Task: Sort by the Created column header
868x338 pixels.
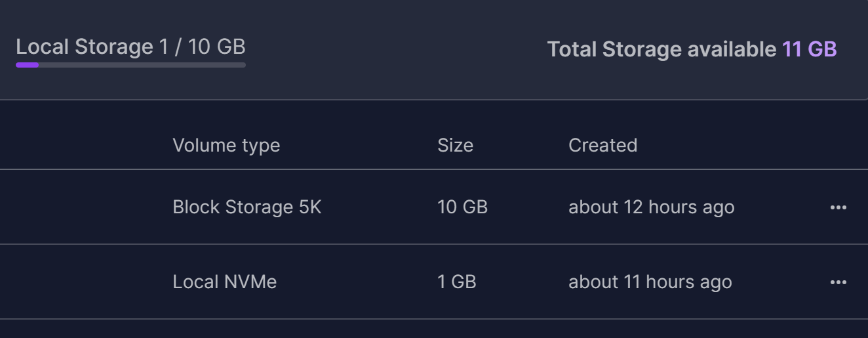Action: tap(602, 145)
